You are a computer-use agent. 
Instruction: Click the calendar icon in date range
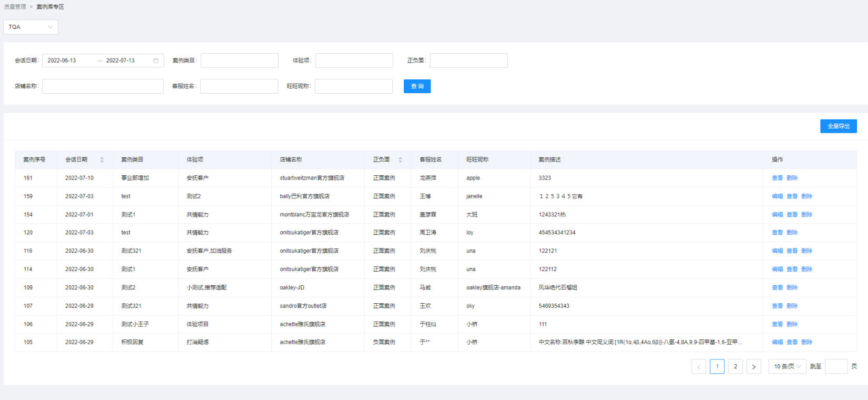156,61
